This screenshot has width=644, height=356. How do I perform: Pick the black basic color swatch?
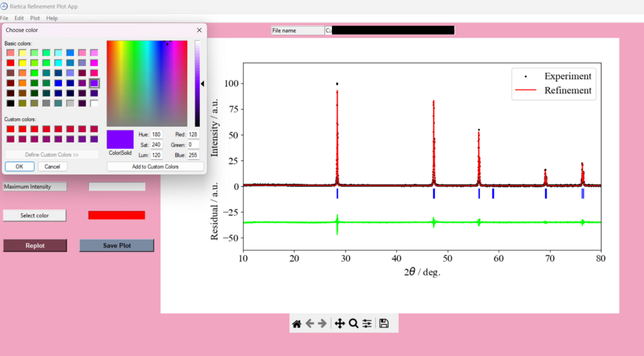tap(11, 103)
